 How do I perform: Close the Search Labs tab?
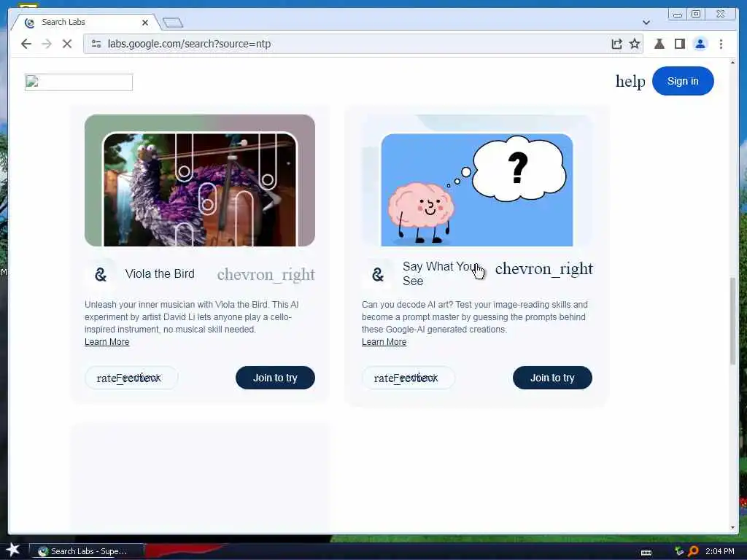click(145, 23)
